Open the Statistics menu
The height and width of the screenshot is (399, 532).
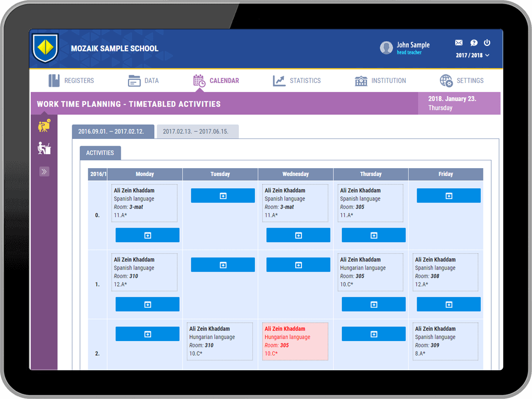tap(297, 81)
